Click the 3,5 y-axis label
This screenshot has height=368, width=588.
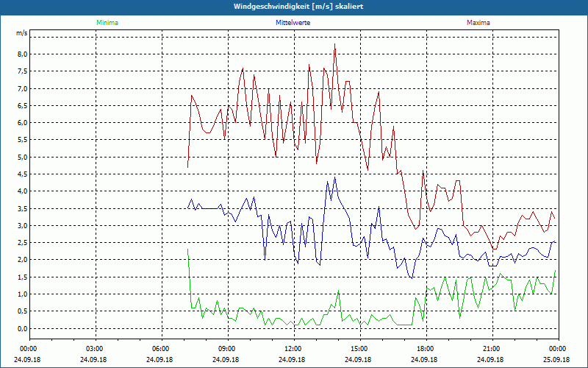pyautogui.click(x=22, y=208)
